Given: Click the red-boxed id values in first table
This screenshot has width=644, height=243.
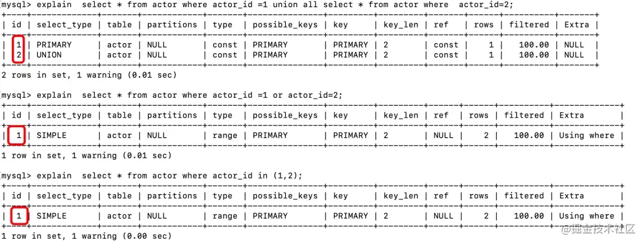Looking at the screenshot, I should point(18,50).
